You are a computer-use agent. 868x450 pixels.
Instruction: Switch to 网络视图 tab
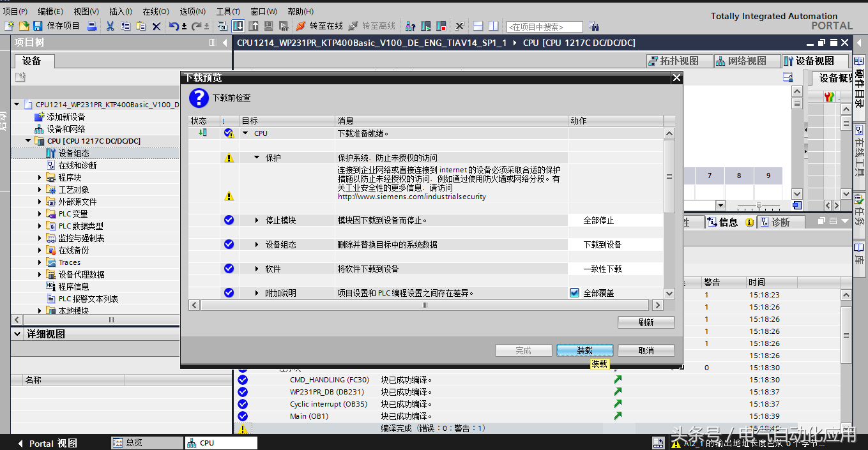point(747,61)
